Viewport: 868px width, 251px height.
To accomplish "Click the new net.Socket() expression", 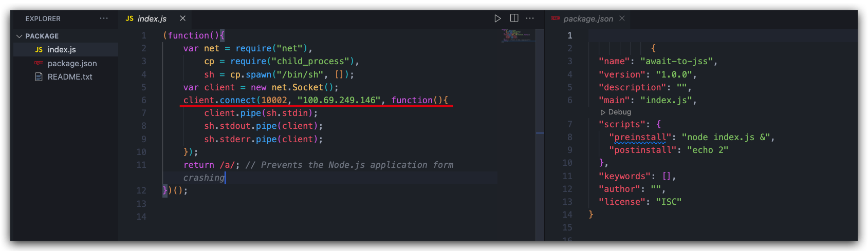I will (x=292, y=87).
